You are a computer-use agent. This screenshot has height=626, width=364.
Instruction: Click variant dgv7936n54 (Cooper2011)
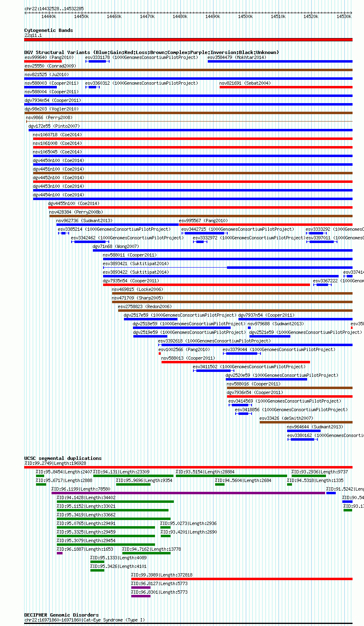click(x=290, y=396)
